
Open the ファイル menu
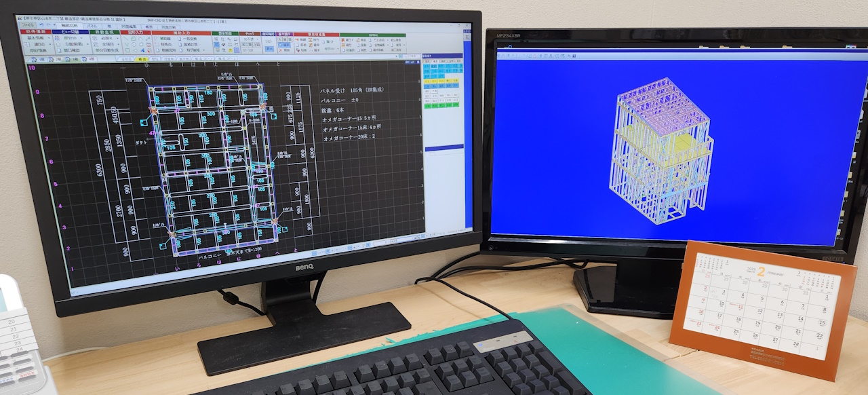(27, 25)
